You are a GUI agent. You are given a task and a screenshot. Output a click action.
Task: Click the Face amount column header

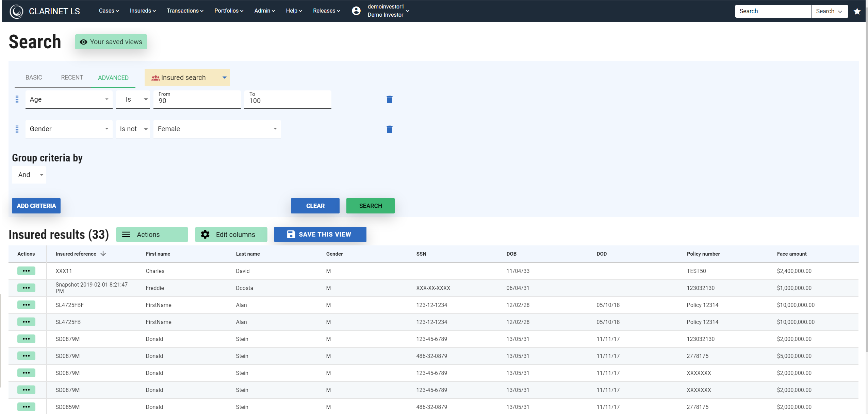(x=792, y=254)
